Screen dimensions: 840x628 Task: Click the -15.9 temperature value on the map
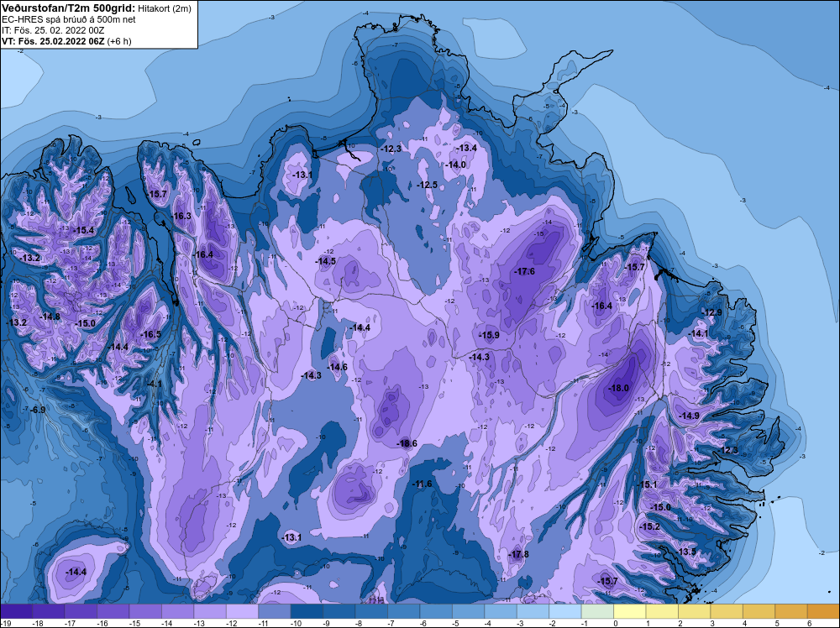(x=489, y=335)
